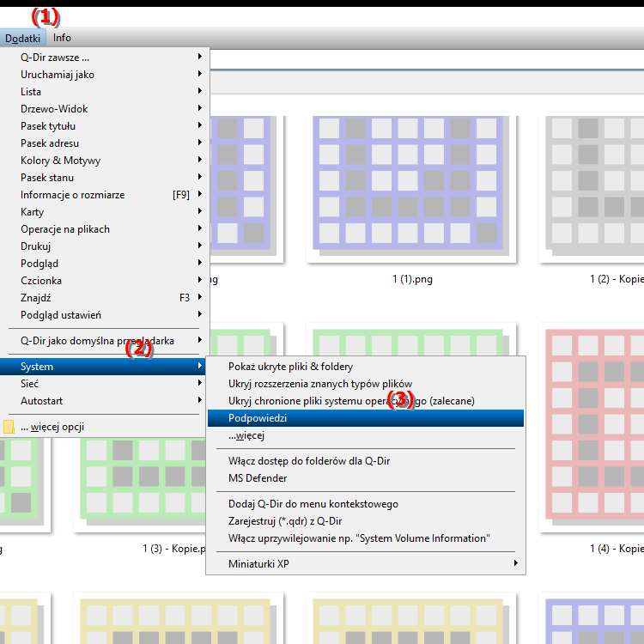Open Operacje na plikach submenu
Viewport: 644px width, 644px height.
[x=105, y=229]
